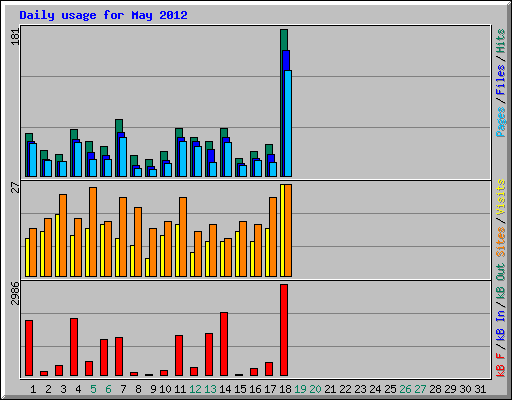Viewport: 512px width, 400px height.
Task: Click the red kB bar for day 1
Action: pyautogui.click(x=29, y=348)
